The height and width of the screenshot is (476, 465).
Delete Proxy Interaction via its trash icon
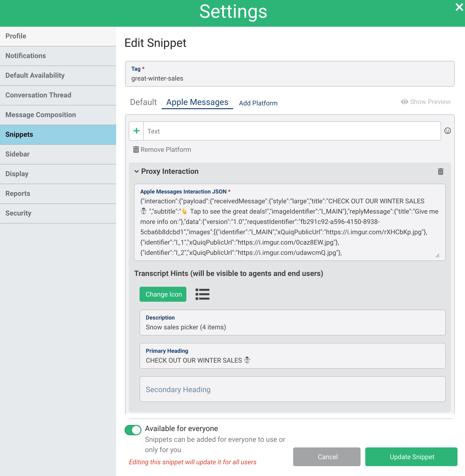tap(440, 171)
